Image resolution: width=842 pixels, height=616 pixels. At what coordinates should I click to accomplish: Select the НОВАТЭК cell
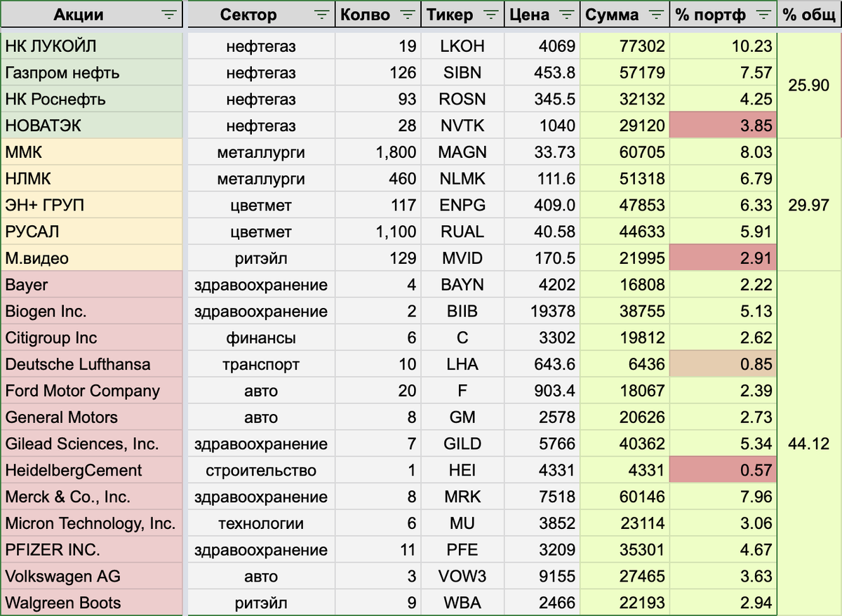point(92,126)
